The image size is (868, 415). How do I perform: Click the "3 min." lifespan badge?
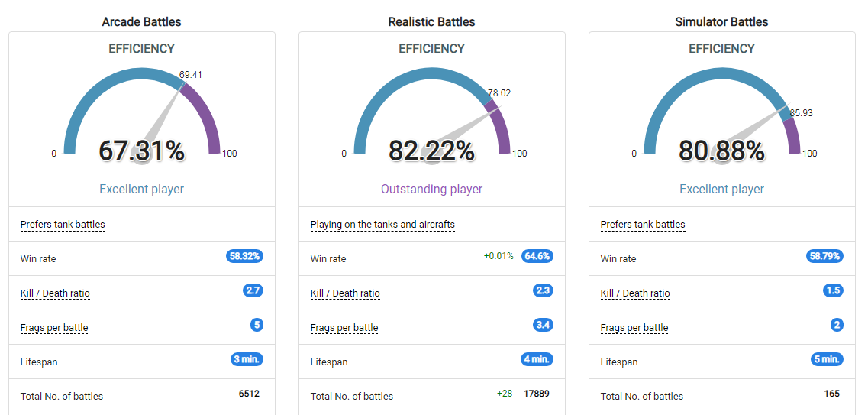pyautogui.click(x=247, y=359)
